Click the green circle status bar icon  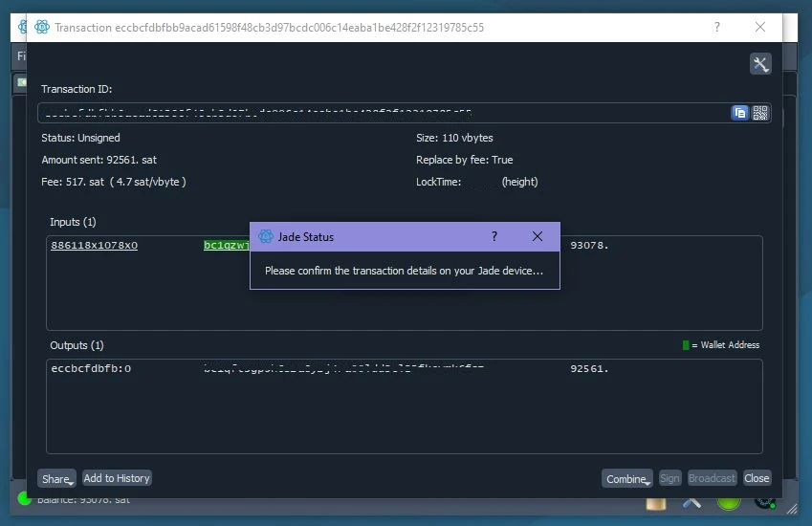[729, 500]
